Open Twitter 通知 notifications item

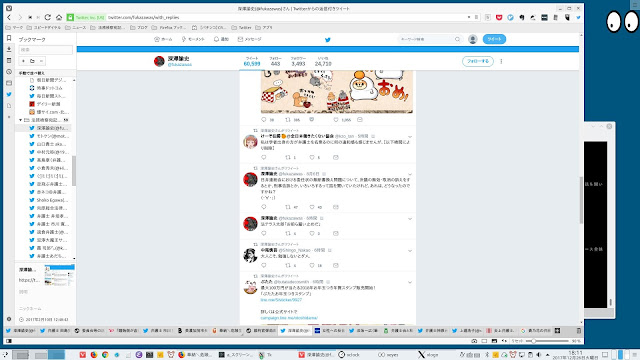(221, 39)
